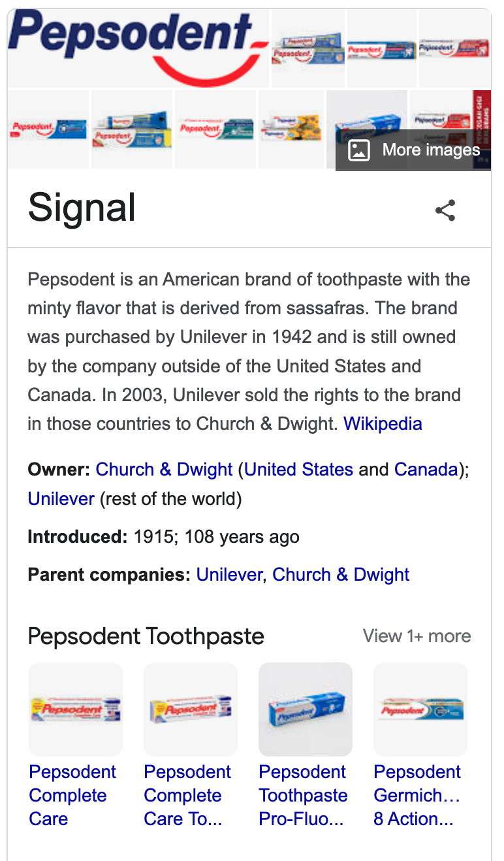Screen dimensions: 504x861
Task: Open the United States link
Action: (x=299, y=470)
